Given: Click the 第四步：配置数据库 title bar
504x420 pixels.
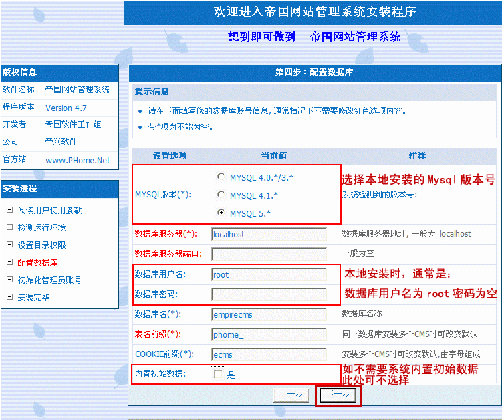Looking at the screenshot, I should click(314, 72).
